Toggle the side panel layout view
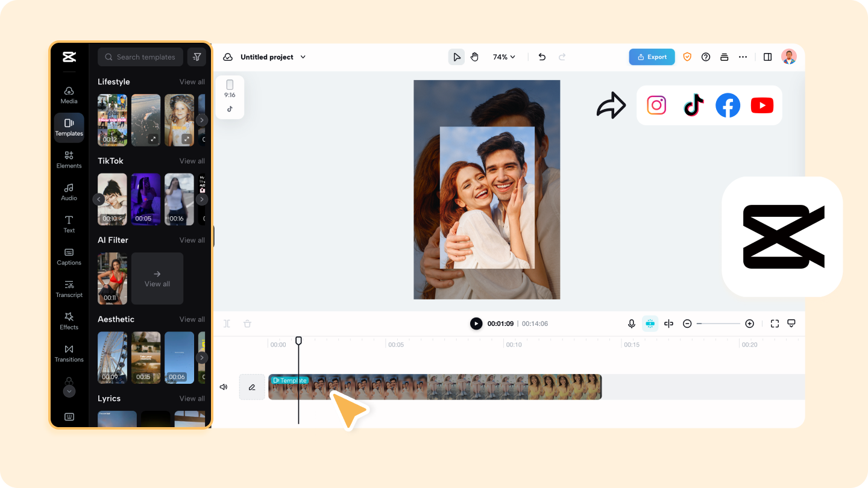This screenshot has width=868, height=488. click(x=767, y=57)
